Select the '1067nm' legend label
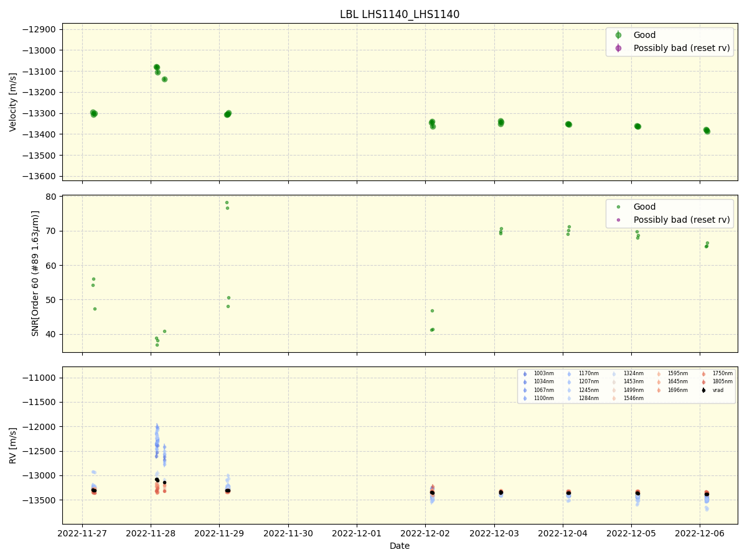The height and width of the screenshot is (560, 747). (544, 390)
